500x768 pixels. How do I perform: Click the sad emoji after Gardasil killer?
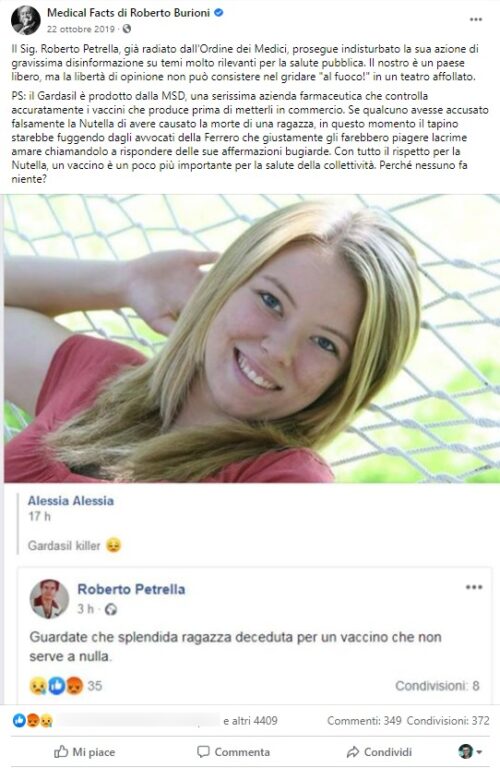click(114, 545)
